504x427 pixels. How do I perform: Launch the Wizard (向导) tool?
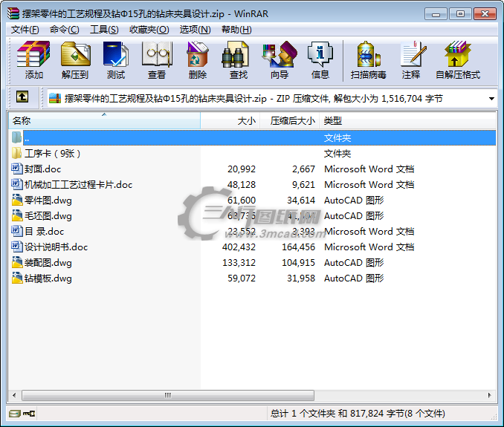pyautogui.click(x=280, y=60)
